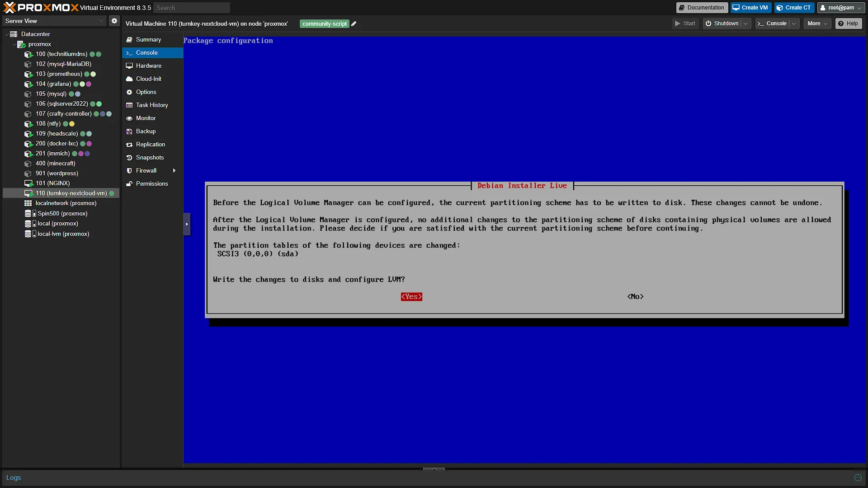Collapse the Datacenter tree node
Viewport: 868px width, 488px height.
coord(7,34)
